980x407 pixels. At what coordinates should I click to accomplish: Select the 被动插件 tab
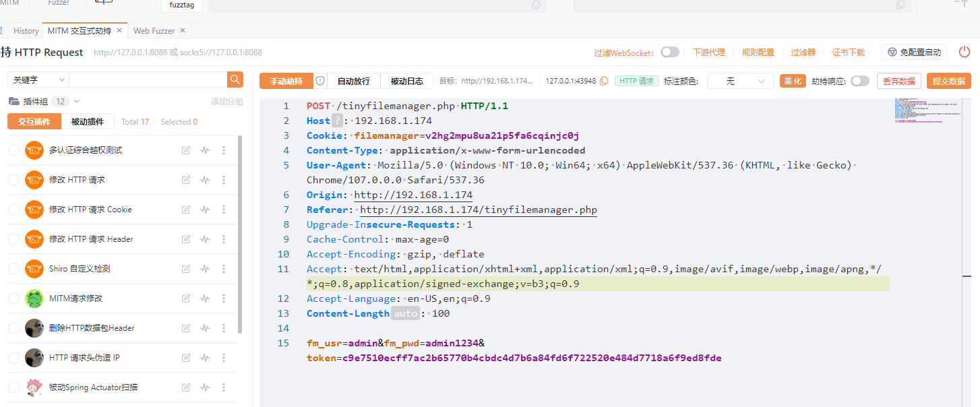click(88, 122)
